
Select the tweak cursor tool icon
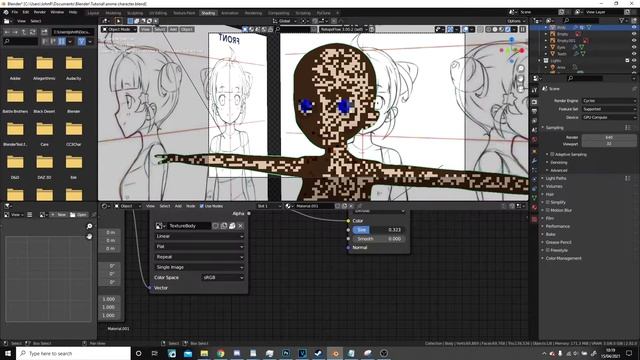tap(118, 21)
